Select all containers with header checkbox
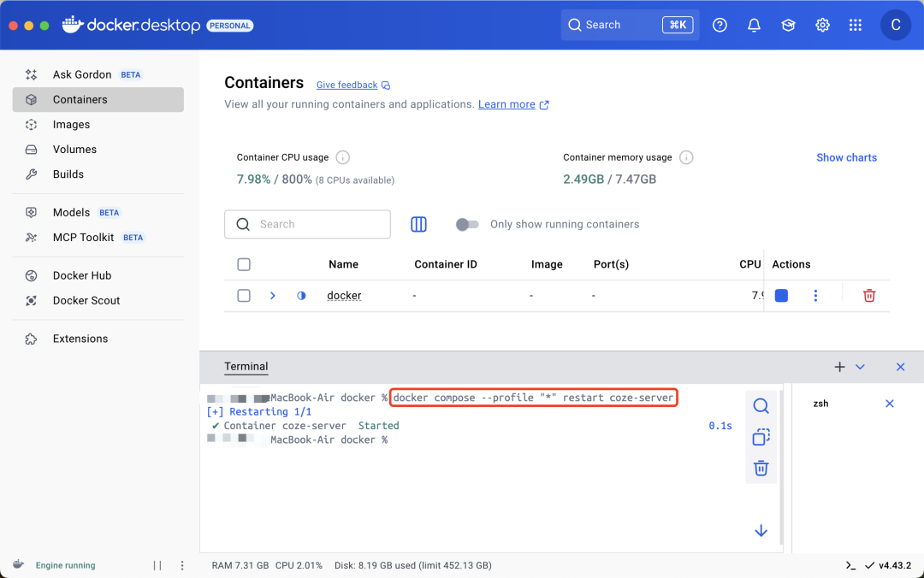The width and height of the screenshot is (924, 578). 244,264
